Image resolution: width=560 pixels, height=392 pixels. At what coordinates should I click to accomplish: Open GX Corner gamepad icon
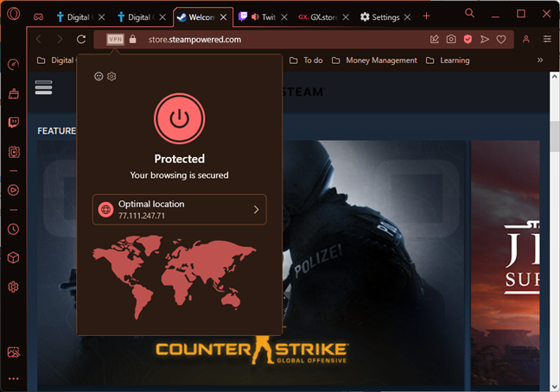(x=39, y=16)
